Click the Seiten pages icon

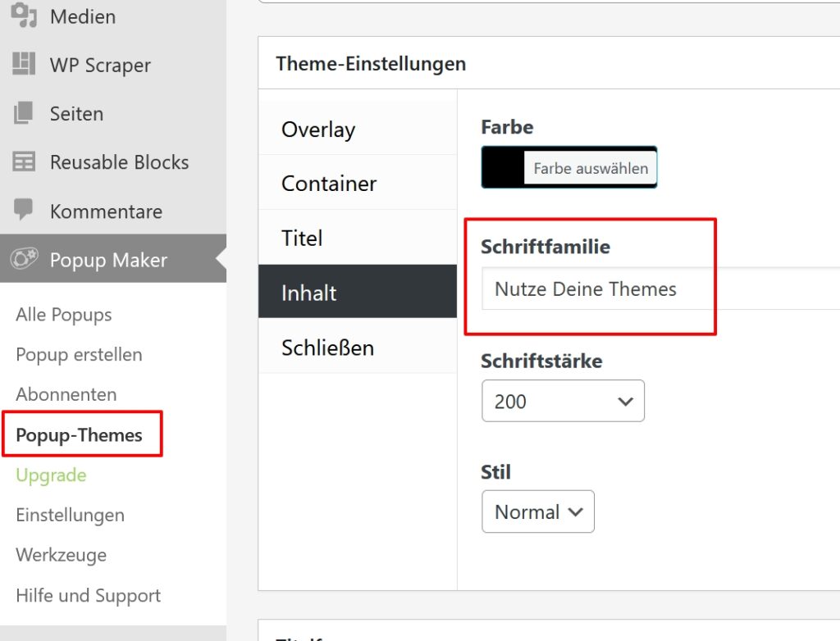click(x=24, y=113)
